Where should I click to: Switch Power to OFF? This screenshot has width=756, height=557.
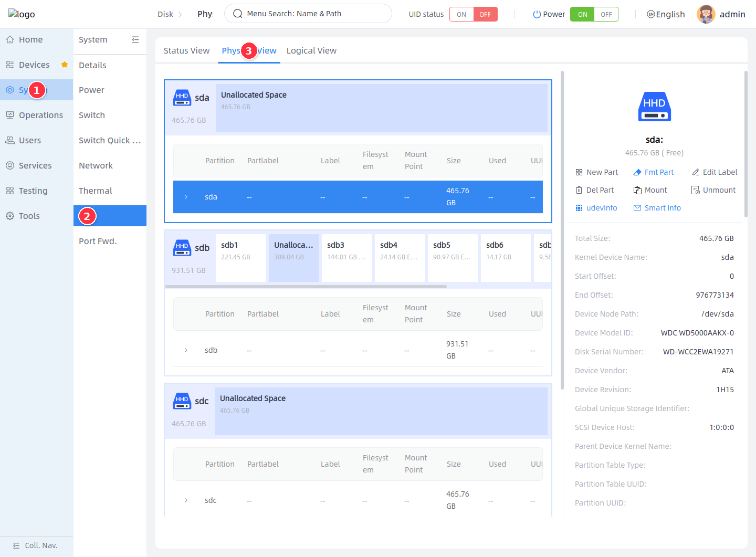606,14
